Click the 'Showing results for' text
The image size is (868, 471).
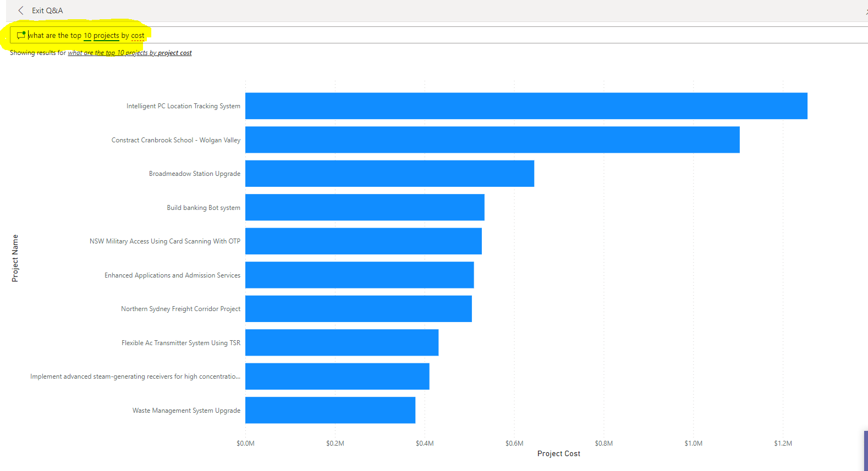pos(38,53)
